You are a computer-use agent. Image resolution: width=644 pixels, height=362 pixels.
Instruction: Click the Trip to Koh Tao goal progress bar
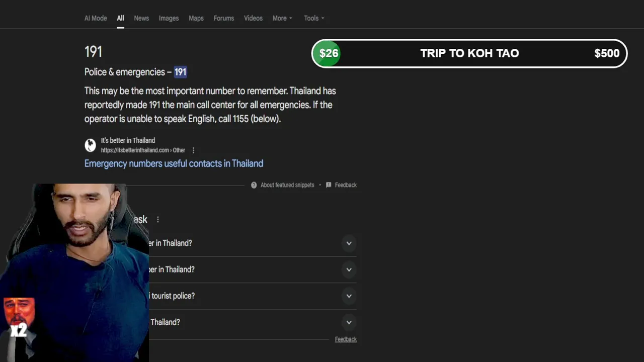pyautogui.click(x=469, y=53)
